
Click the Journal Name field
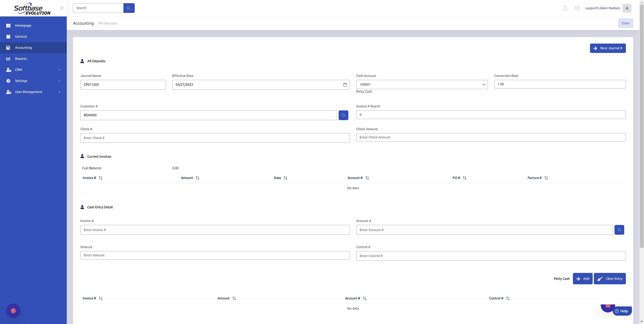coord(123,85)
